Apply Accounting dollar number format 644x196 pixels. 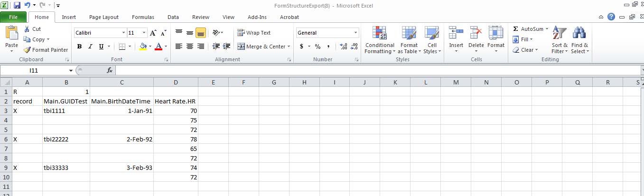coord(301,47)
